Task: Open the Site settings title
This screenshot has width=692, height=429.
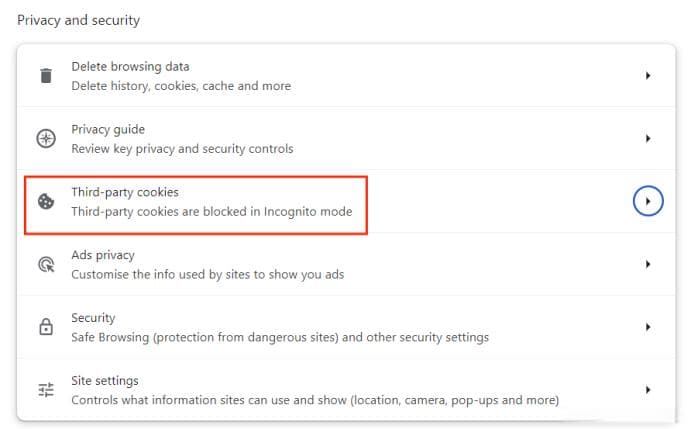Action: [x=105, y=380]
